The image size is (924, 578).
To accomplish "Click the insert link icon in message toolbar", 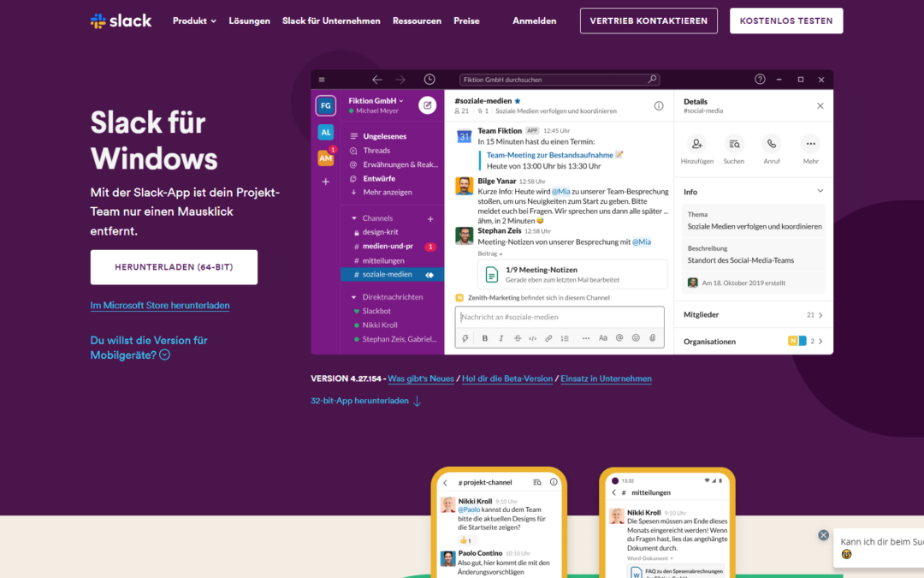I will click(x=548, y=338).
